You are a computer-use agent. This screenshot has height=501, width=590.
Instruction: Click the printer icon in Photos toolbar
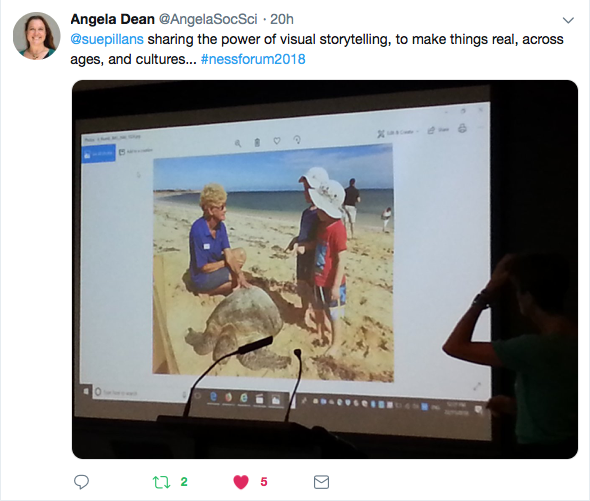pos(462,129)
